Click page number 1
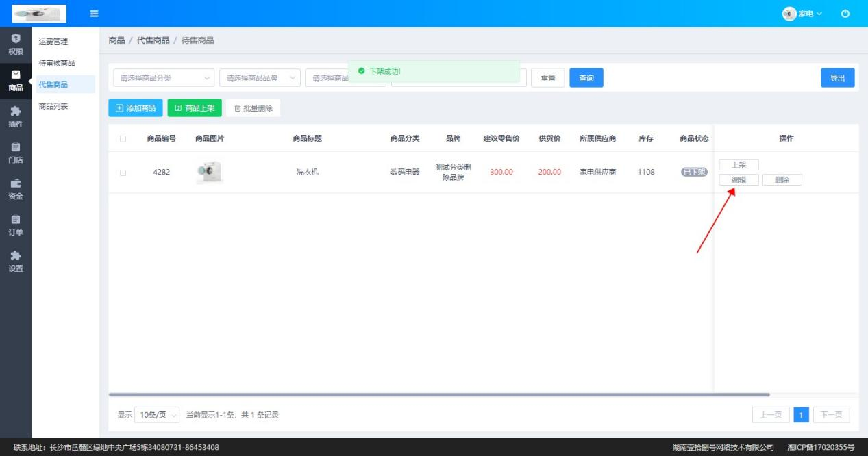868x456 pixels. [802, 415]
